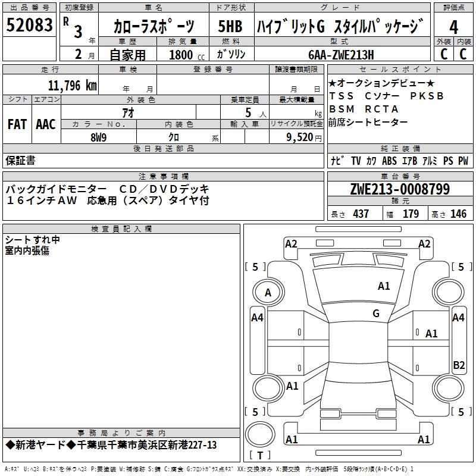
Task: Select the mileage value 11,796 km
Action: pos(72,85)
